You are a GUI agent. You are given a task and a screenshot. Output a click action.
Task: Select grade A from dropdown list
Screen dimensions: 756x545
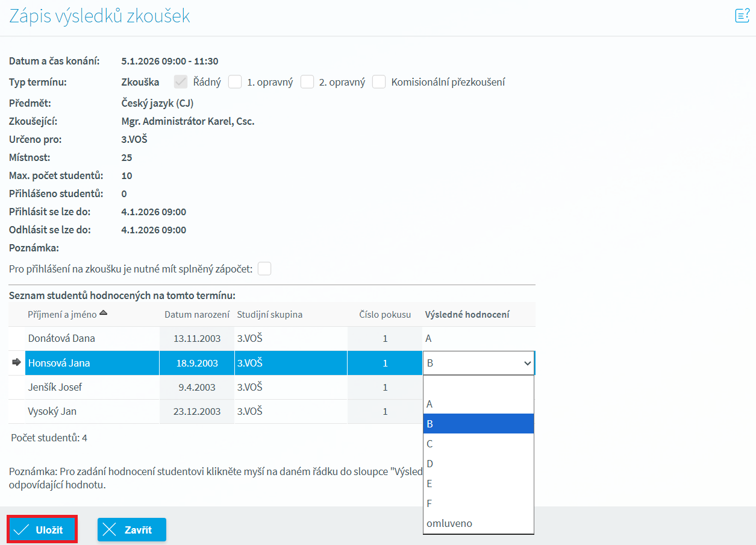pyautogui.click(x=478, y=404)
